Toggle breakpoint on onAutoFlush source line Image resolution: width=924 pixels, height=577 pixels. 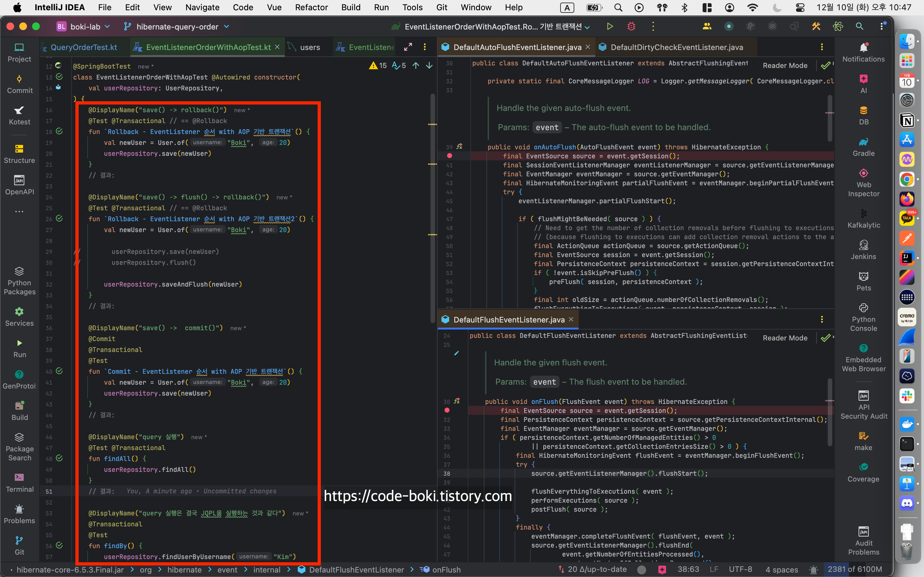point(449,156)
